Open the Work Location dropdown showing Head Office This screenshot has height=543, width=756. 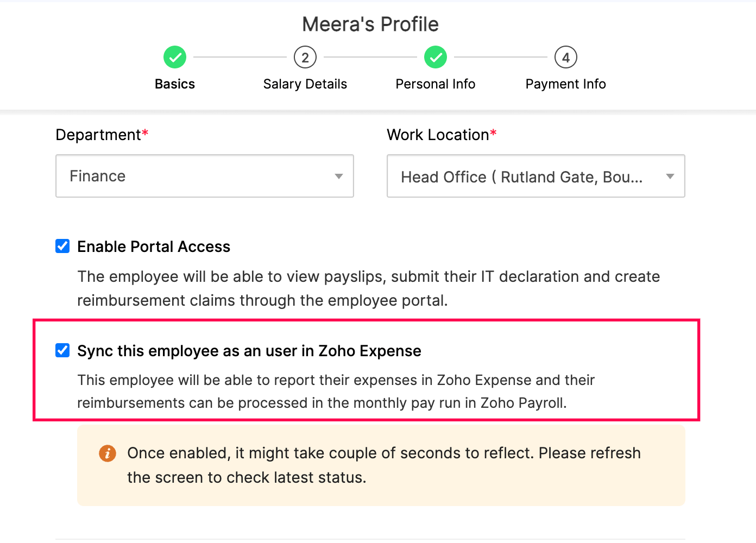tap(535, 176)
